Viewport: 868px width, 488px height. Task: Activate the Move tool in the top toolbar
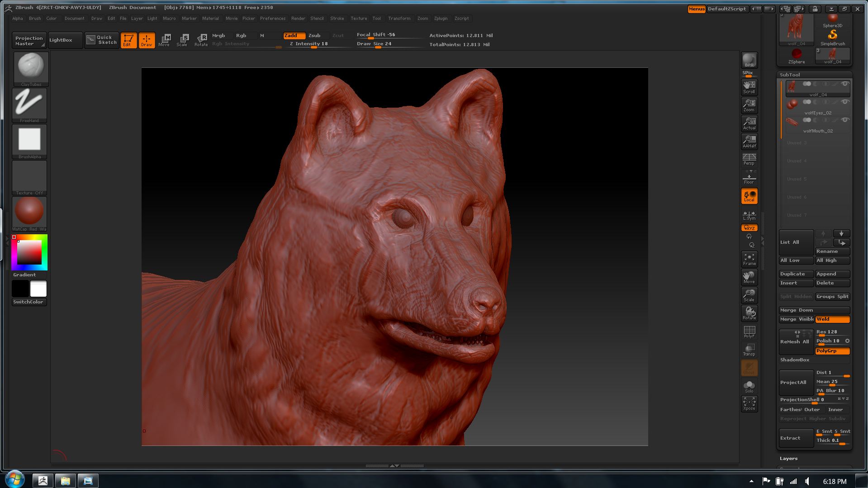(x=165, y=40)
